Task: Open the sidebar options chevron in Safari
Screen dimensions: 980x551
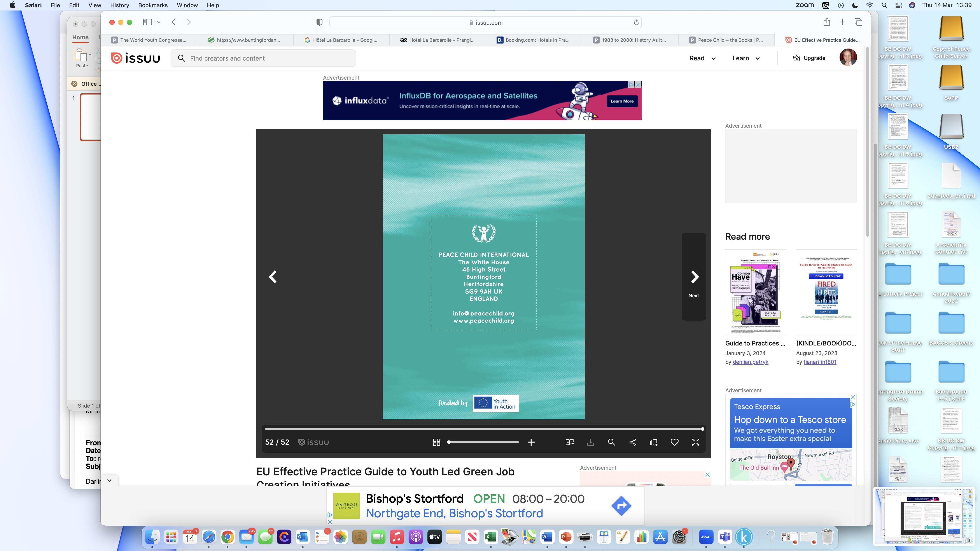Action: pos(159,22)
